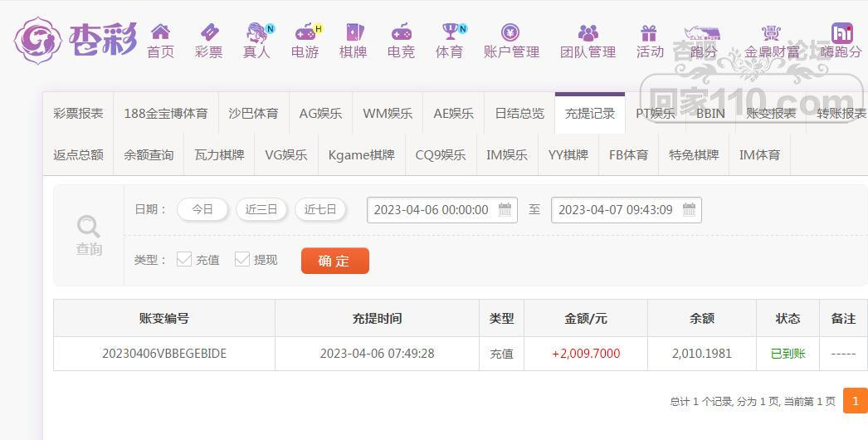The image size is (868, 440).
Task: Click the start date input field
Action: tap(441, 210)
